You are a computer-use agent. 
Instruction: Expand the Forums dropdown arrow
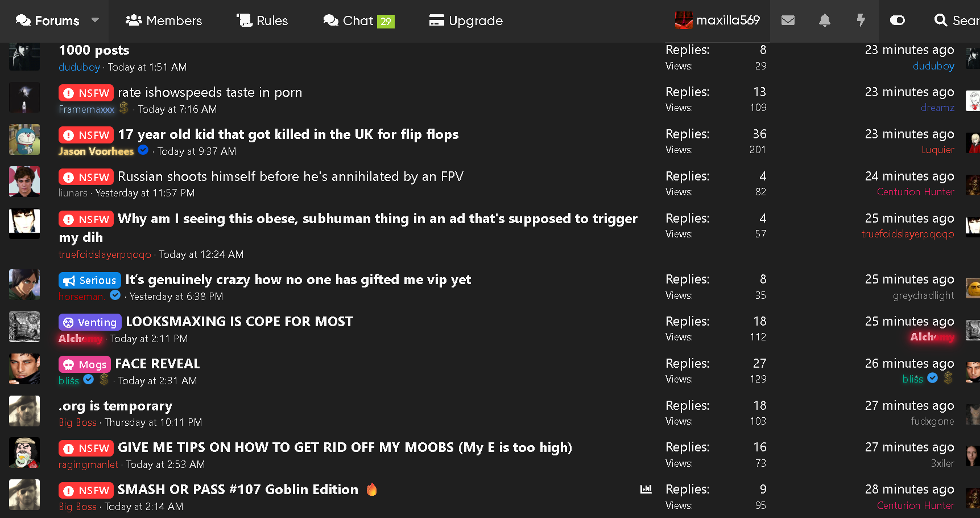[x=95, y=20]
